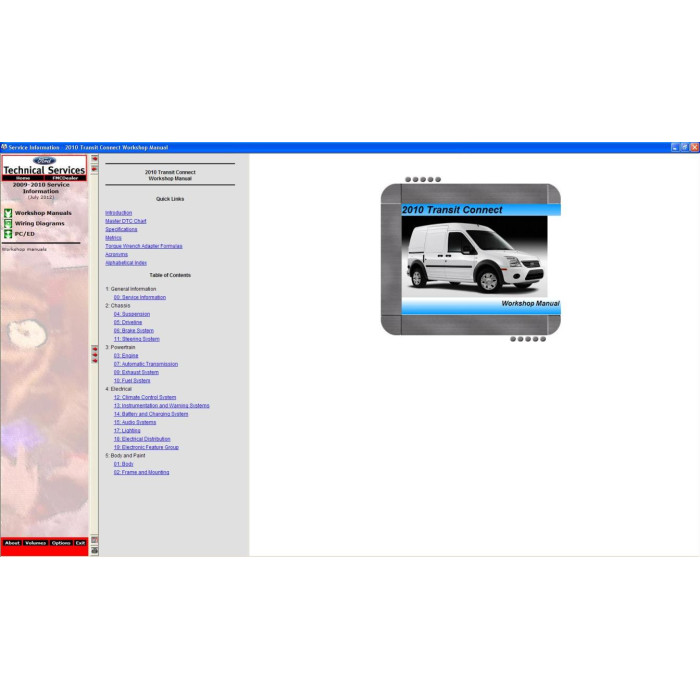Open section 06: Brake System
The image size is (700, 700).
coord(133,331)
